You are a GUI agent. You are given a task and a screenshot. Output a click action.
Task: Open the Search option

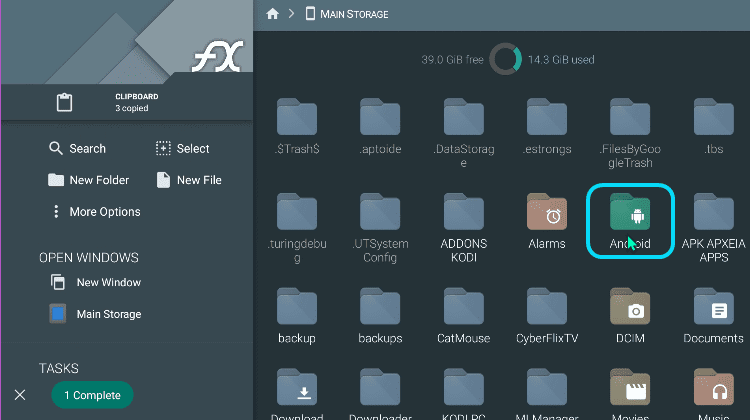point(77,148)
